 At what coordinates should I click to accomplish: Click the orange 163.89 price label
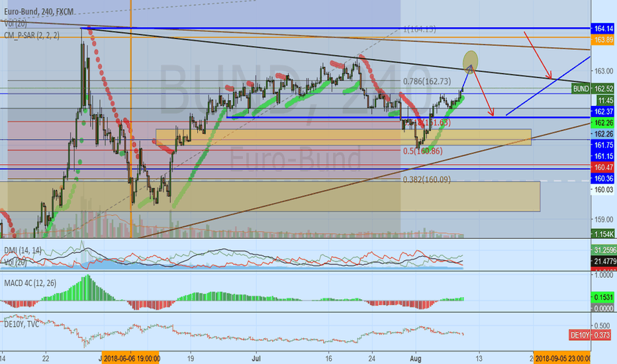click(x=603, y=40)
